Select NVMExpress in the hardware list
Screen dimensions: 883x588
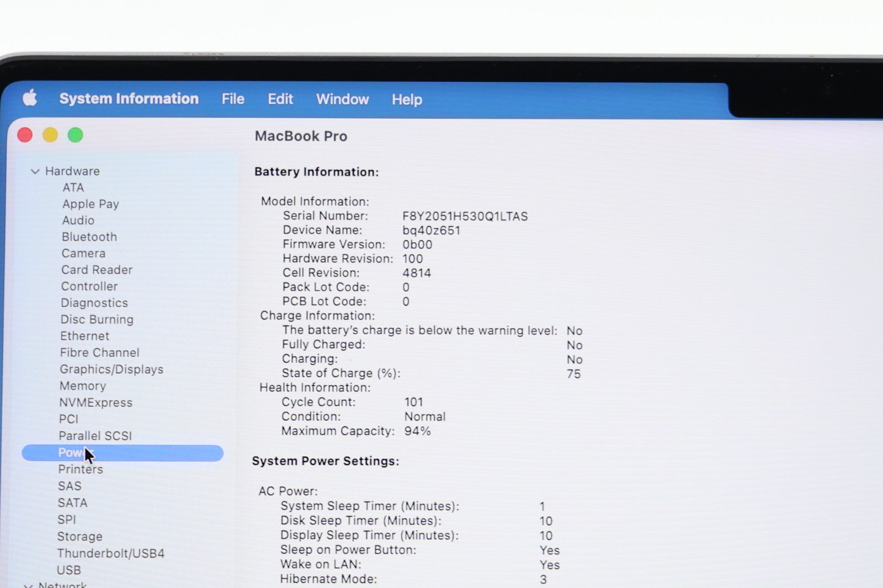click(x=95, y=402)
